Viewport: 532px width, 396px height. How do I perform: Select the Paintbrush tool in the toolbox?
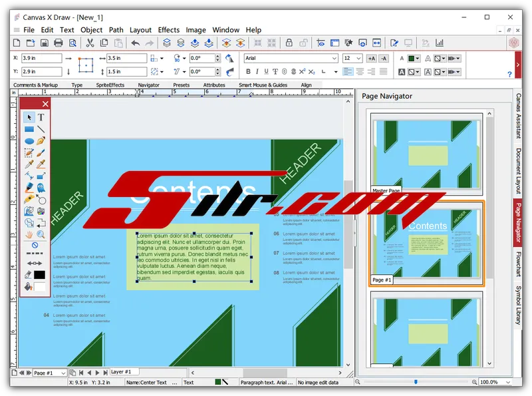(x=41, y=153)
